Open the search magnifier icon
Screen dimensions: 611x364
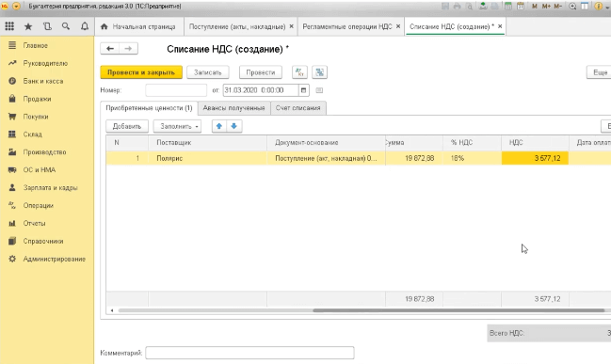coord(66,26)
